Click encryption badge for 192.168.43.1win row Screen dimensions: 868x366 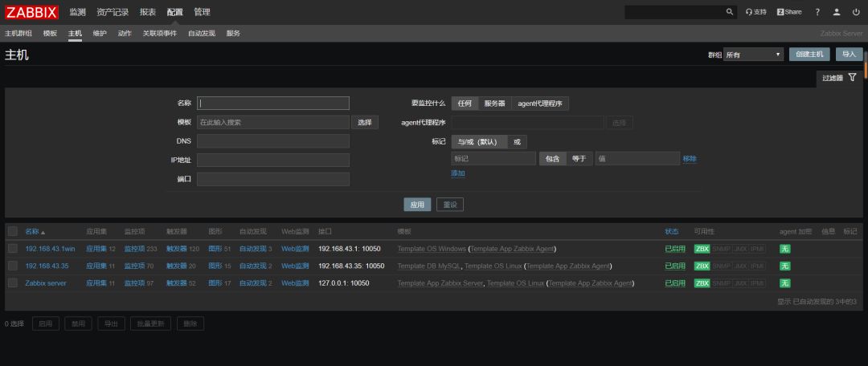(785, 249)
